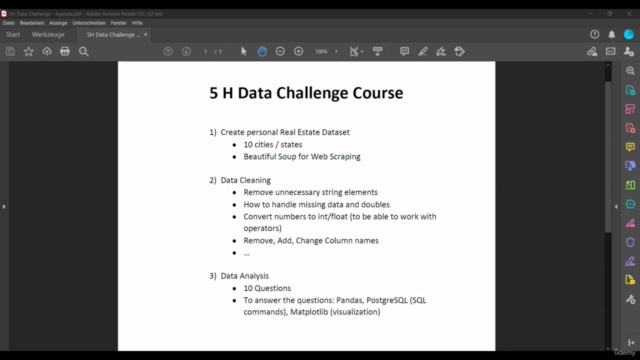
Task: Close the 5H Data Challenge tab
Action: pos(145,35)
